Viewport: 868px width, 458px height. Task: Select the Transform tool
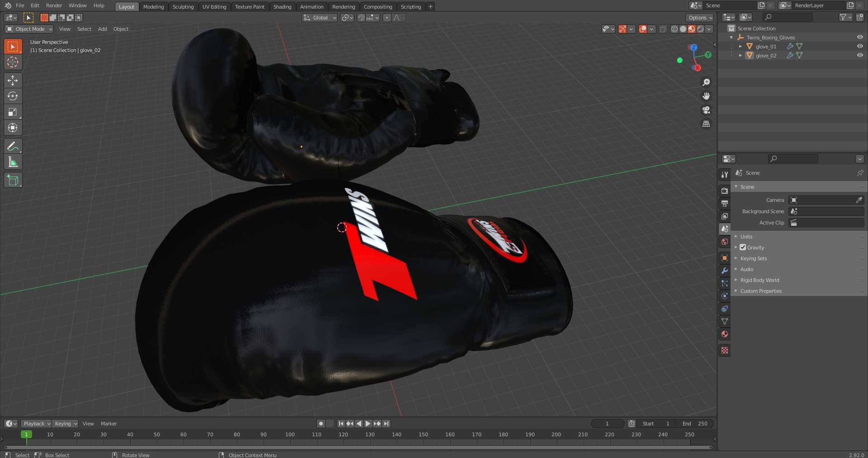click(x=13, y=128)
